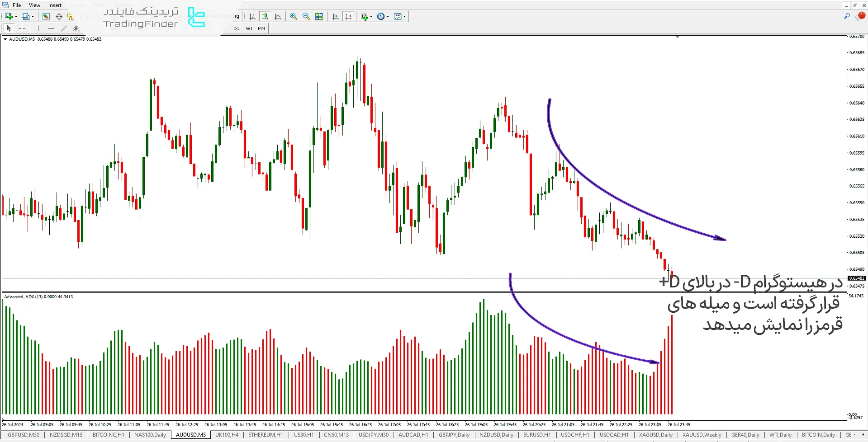The width and height of the screenshot is (868, 442).
Task: Open the ETHEREUM,H1 chart tab
Action: point(266,435)
